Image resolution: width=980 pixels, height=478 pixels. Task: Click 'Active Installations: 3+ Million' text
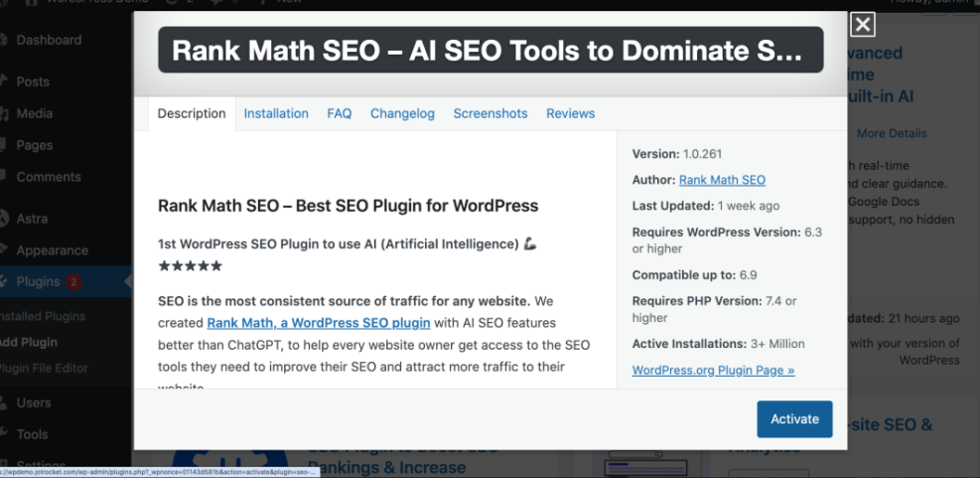(719, 344)
